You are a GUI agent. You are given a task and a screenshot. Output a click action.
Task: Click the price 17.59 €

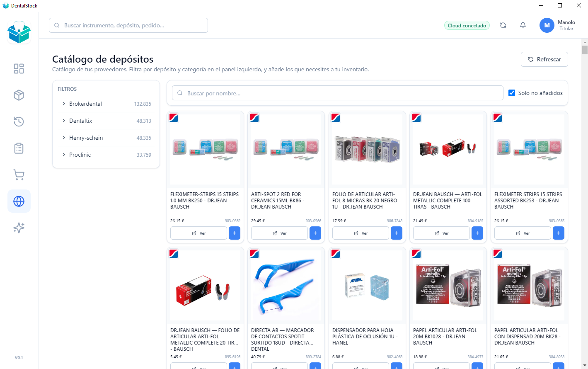339,221
